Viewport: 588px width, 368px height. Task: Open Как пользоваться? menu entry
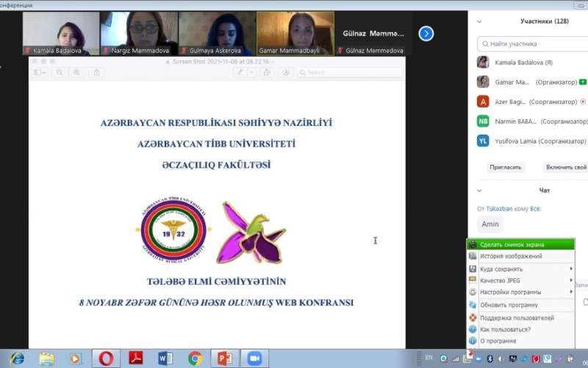[x=521, y=329]
